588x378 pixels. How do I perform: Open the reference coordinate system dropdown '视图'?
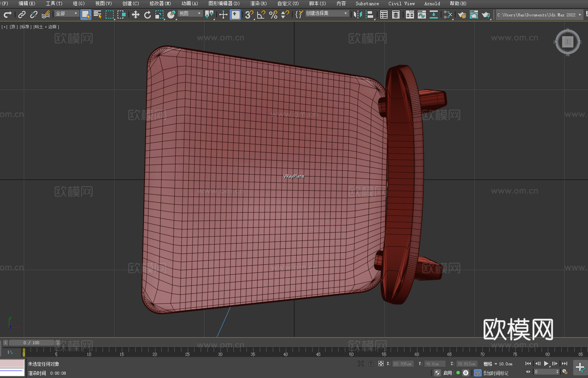(x=190, y=13)
